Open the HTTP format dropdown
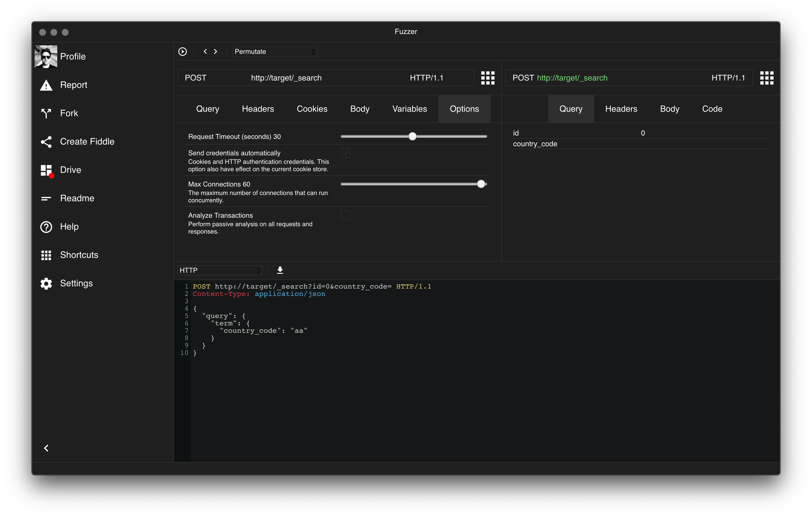The height and width of the screenshot is (517, 812). point(219,270)
